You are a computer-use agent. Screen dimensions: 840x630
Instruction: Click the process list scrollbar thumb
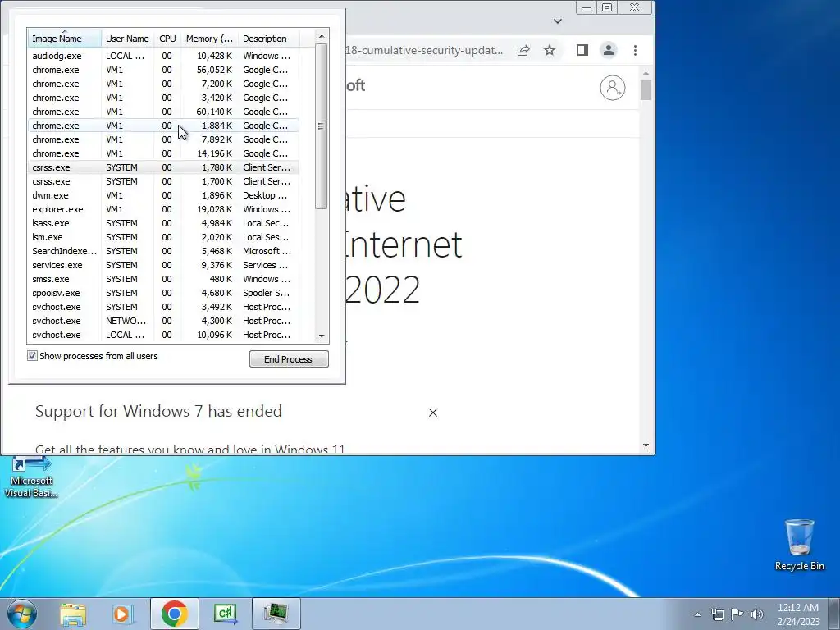point(321,126)
